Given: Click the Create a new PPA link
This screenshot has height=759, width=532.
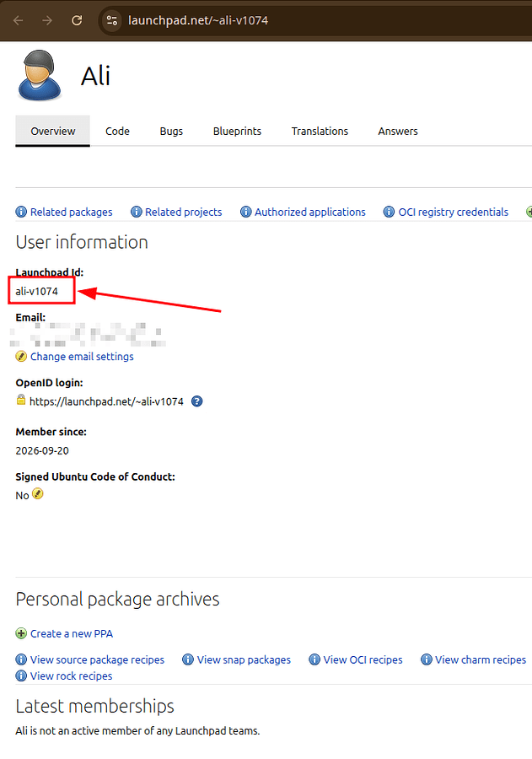Looking at the screenshot, I should pyautogui.click(x=72, y=633).
